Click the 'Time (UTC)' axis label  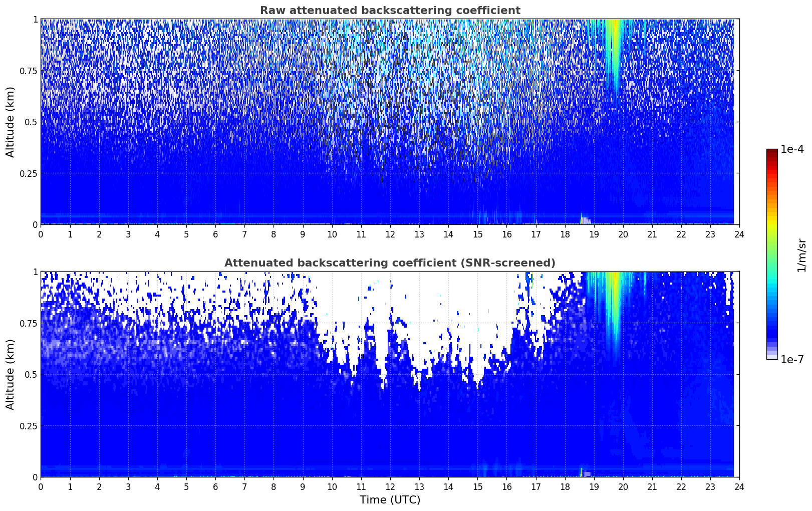click(x=390, y=500)
